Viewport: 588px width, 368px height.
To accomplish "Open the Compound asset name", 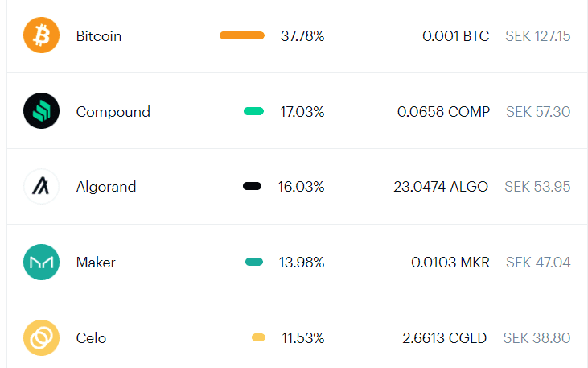I will (x=113, y=112).
